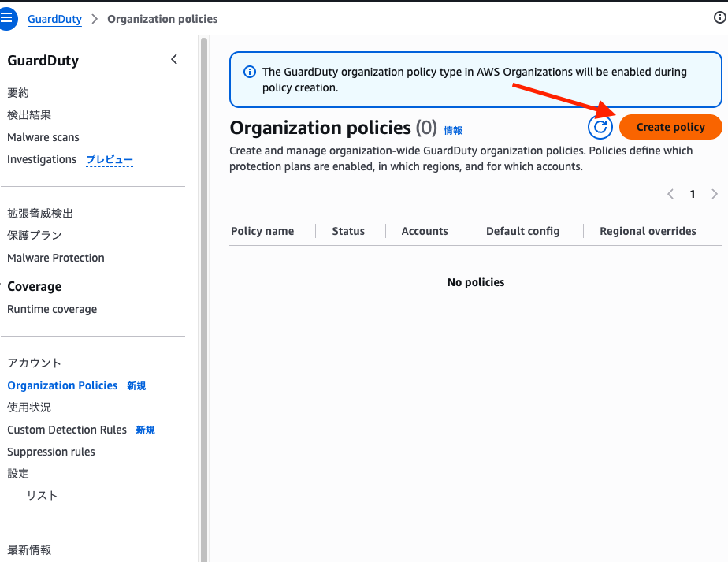This screenshot has height=562, width=728.
Task: Go to previous page of policies
Action: pyautogui.click(x=670, y=194)
